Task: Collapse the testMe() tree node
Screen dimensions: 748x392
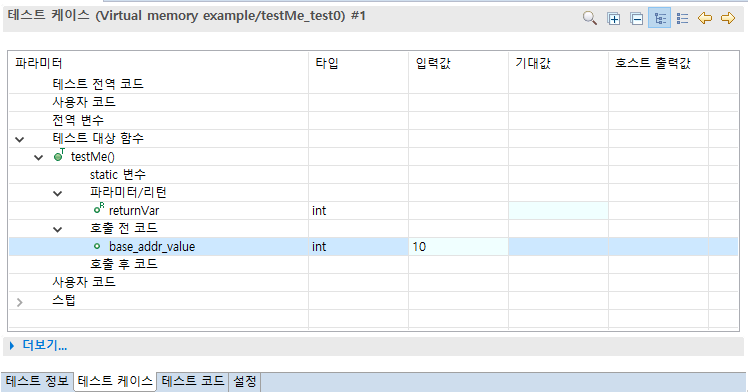Action: (x=39, y=157)
